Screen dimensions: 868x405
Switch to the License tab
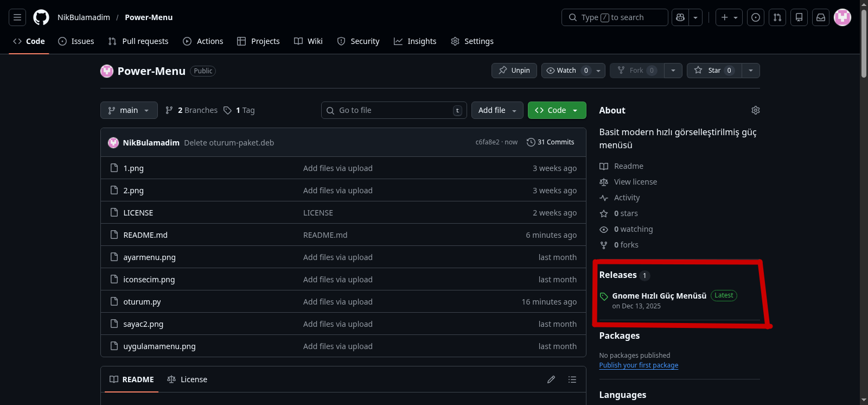tap(188, 379)
